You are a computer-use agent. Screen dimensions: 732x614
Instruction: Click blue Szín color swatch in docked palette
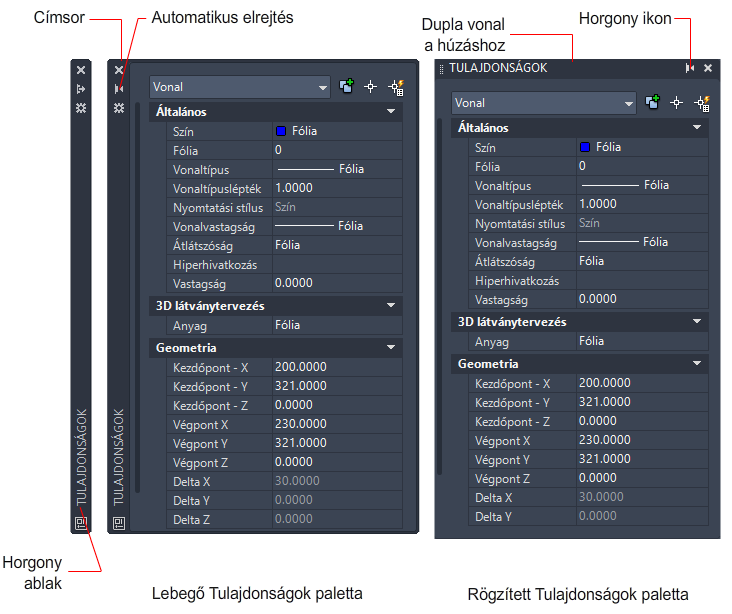pos(585,147)
